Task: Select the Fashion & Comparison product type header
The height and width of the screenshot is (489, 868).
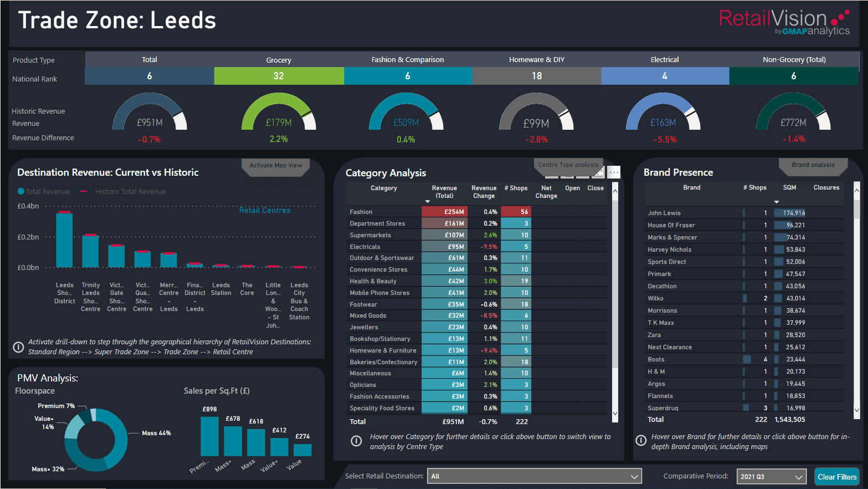Action: coord(408,59)
